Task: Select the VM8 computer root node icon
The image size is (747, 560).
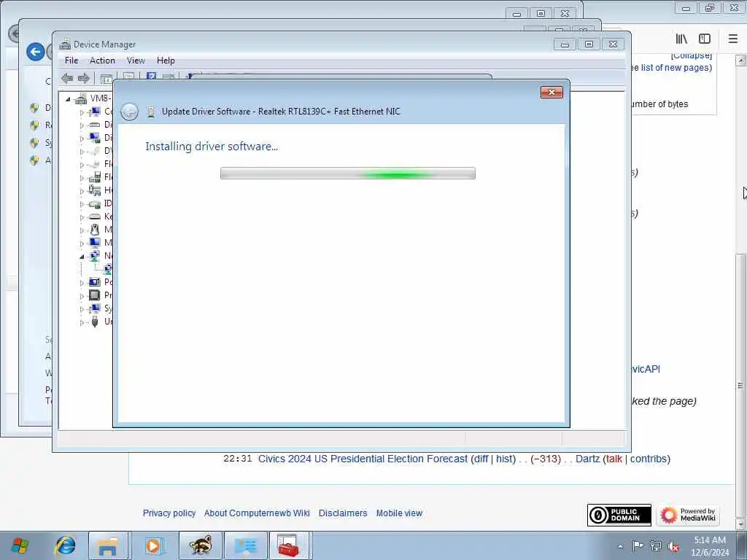Action: click(81, 98)
